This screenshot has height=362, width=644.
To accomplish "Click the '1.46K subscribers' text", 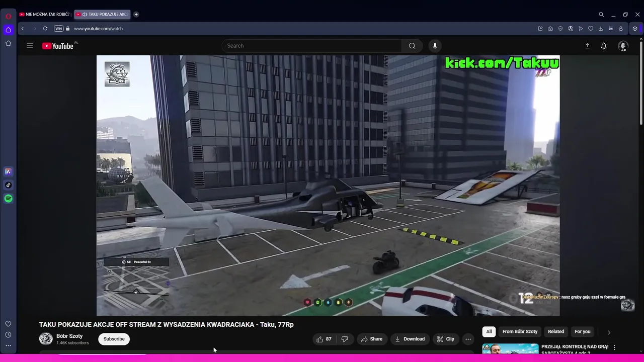I will [72, 343].
